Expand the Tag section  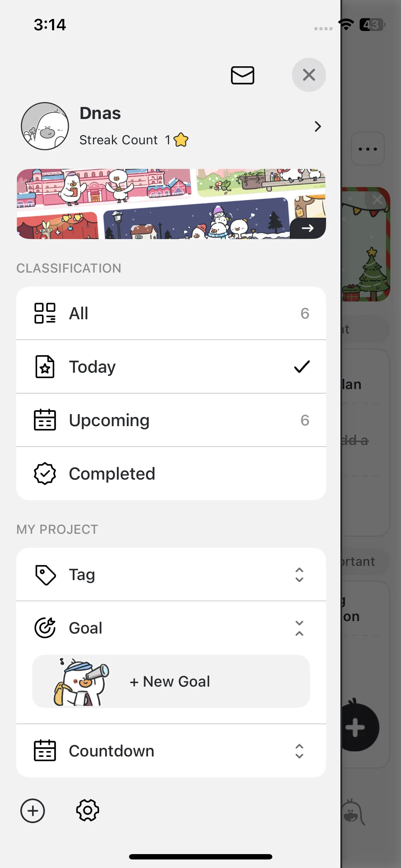299,575
